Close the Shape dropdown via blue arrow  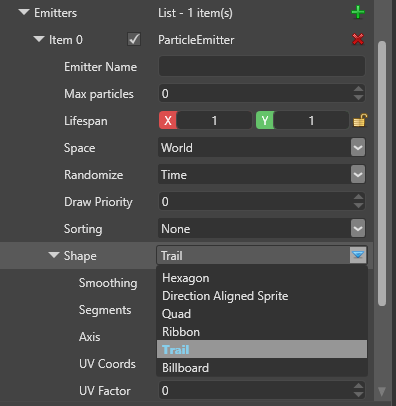click(x=358, y=255)
